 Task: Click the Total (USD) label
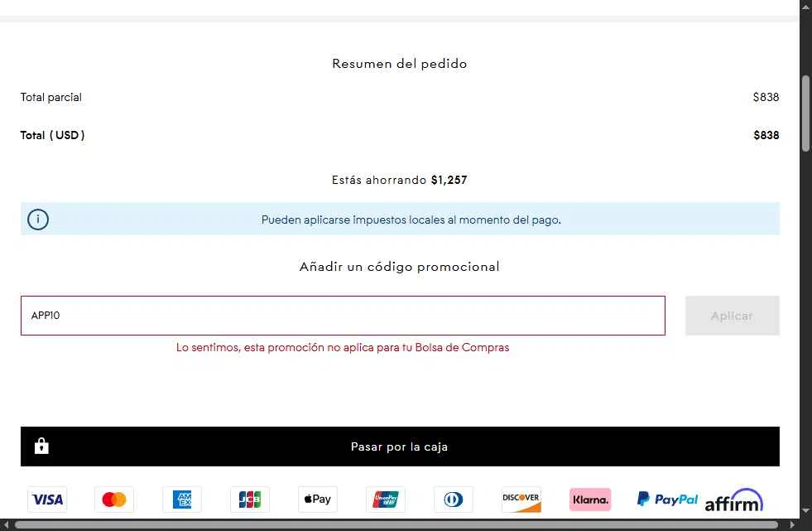[x=52, y=135]
